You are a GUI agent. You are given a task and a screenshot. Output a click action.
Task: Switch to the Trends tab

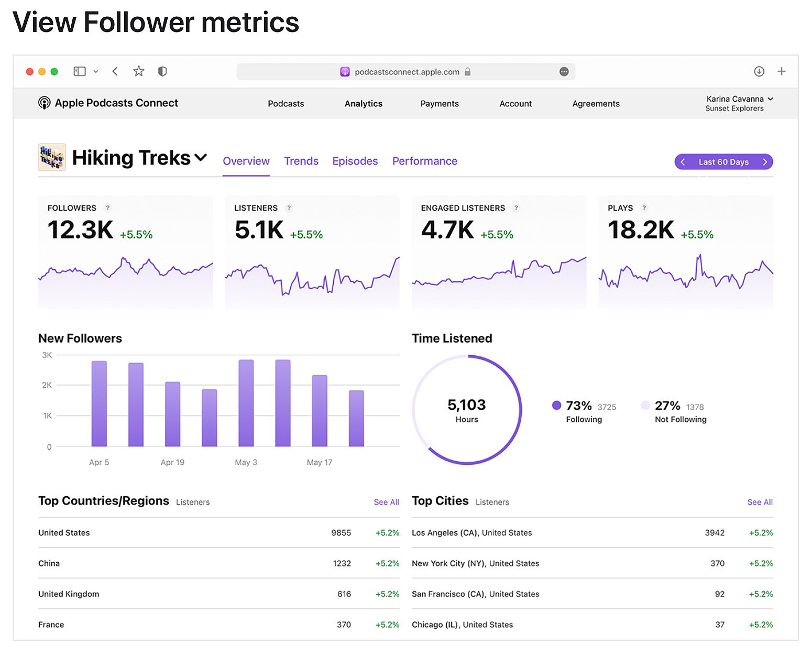click(x=301, y=161)
